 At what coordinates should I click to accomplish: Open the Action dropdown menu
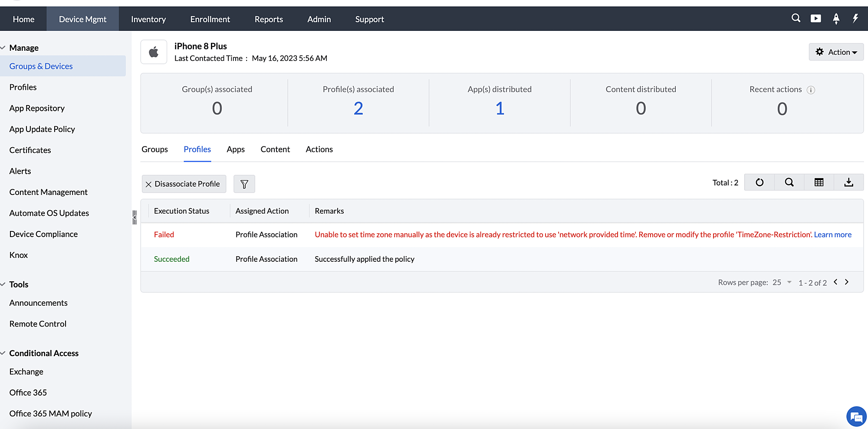pyautogui.click(x=836, y=52)
